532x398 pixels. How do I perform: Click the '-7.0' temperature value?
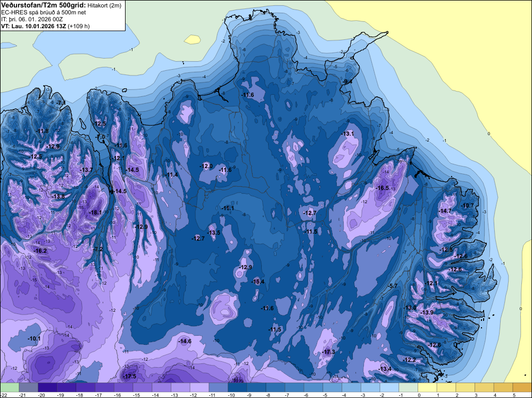(101, 137)
